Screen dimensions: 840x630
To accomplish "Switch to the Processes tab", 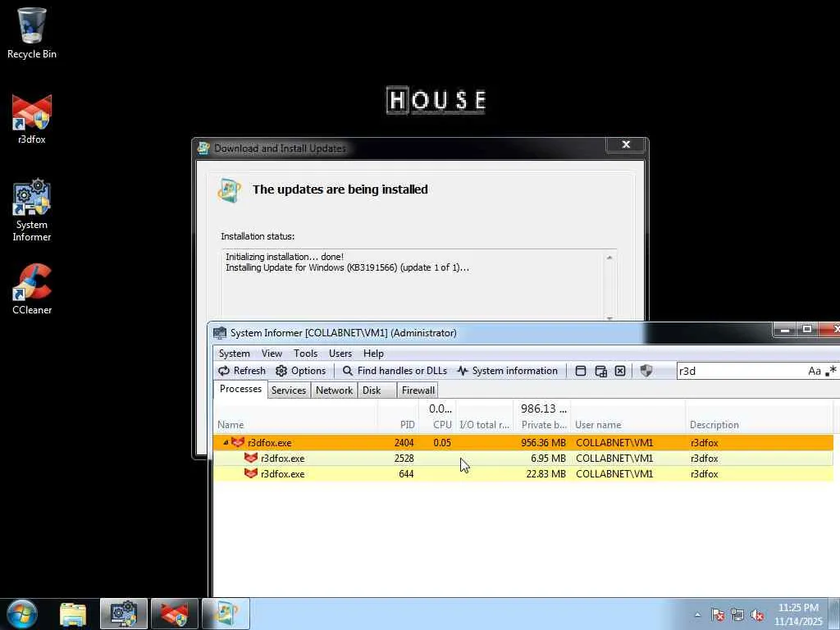I will [240, 389].
